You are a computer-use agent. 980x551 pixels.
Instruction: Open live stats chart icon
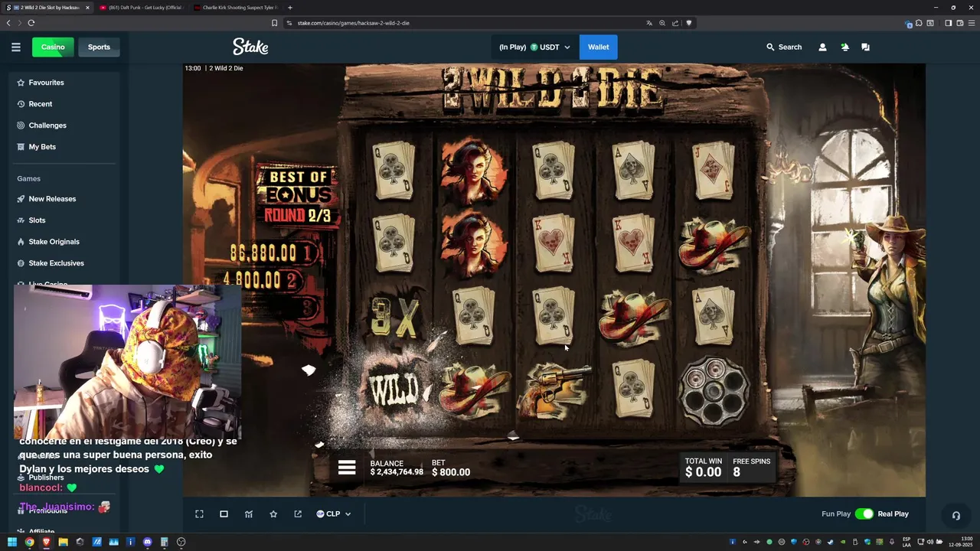click(248, 514)
